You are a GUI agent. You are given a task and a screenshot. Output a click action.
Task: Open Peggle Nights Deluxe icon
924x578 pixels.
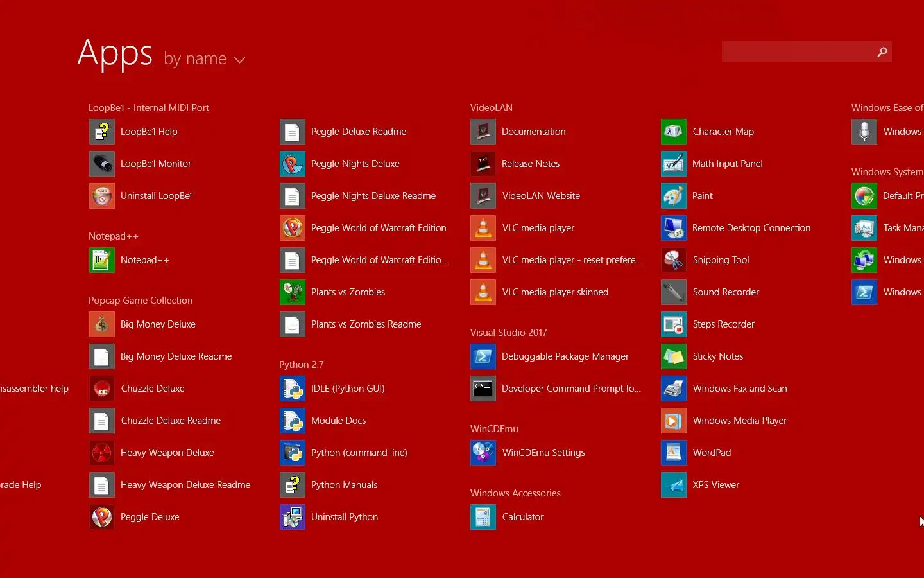[292, 164]
